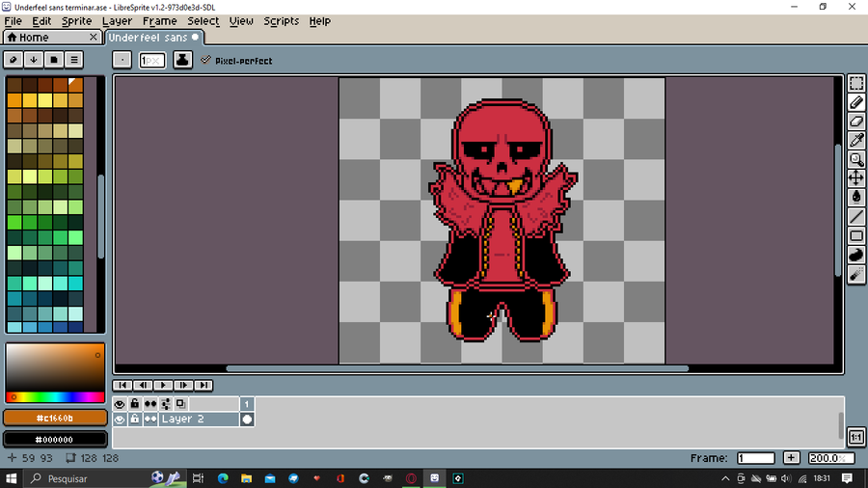
Task: Go to the previous frame
Action: (143, 385)
